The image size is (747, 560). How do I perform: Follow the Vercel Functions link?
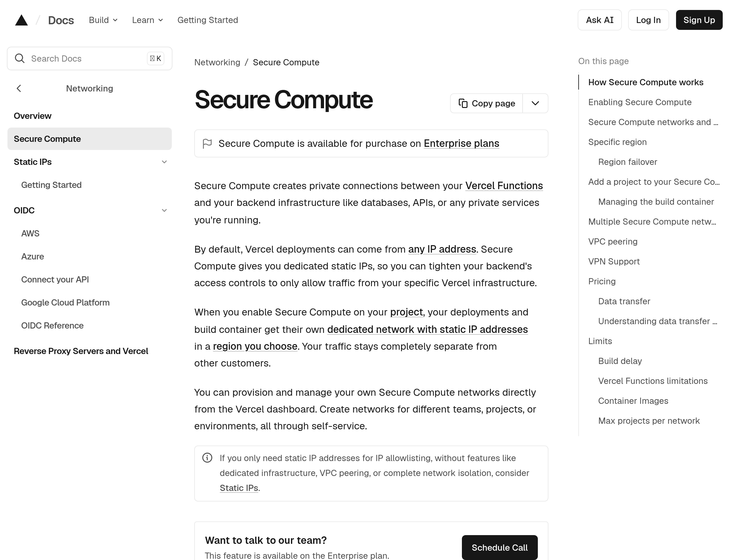504,186
